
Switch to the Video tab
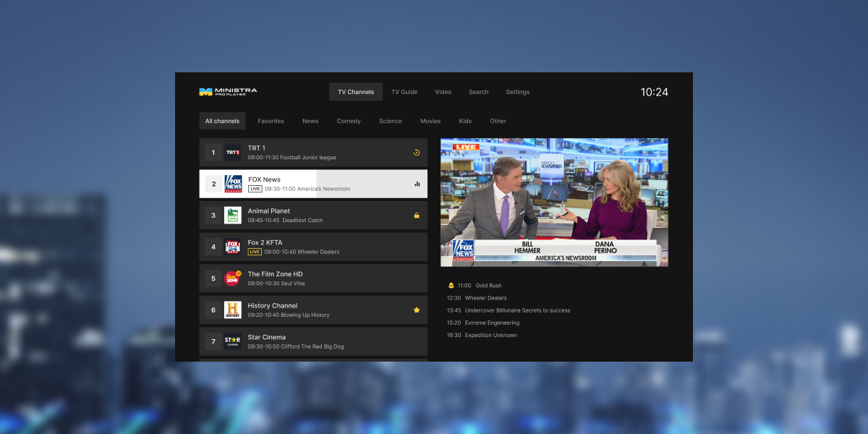[x=443, y=92]
